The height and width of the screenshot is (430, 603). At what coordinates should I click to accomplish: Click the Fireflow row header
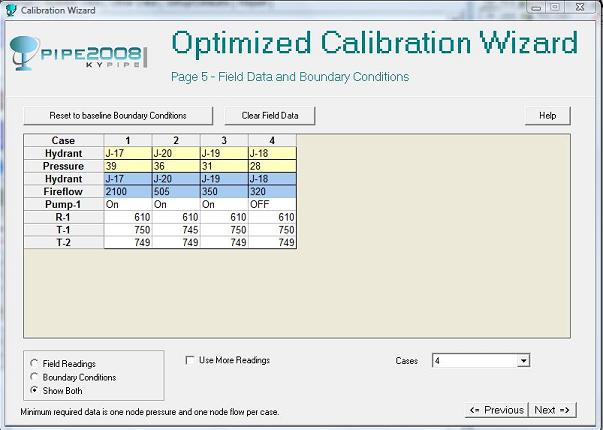[64, 192]
